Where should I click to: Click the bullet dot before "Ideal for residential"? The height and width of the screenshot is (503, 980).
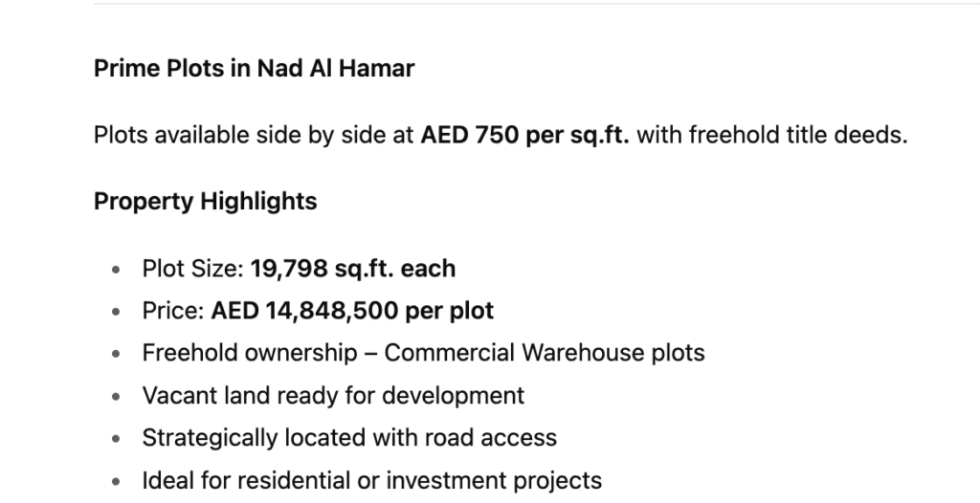pyautogui.click(x=116, y=482)
